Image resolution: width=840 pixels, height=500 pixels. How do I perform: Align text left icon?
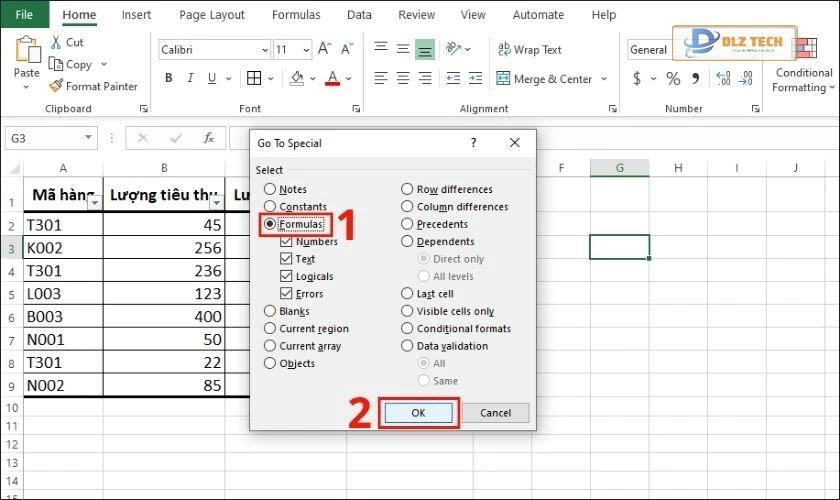coord(381,79)
